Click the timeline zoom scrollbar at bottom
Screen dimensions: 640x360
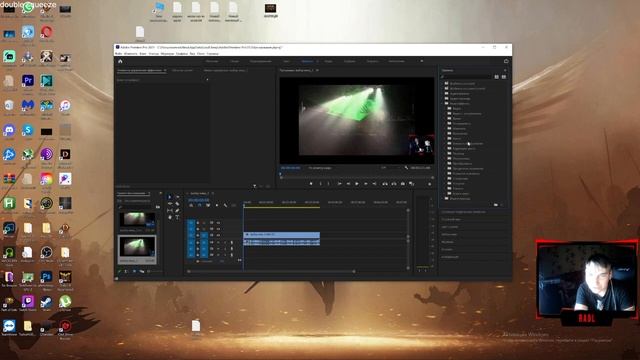click(x=271, y=271)
